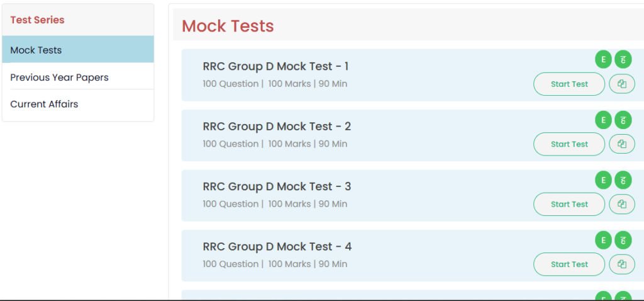Click the copy icon for Mock Test 1
The image size is (644, 301).
point(622,84)
